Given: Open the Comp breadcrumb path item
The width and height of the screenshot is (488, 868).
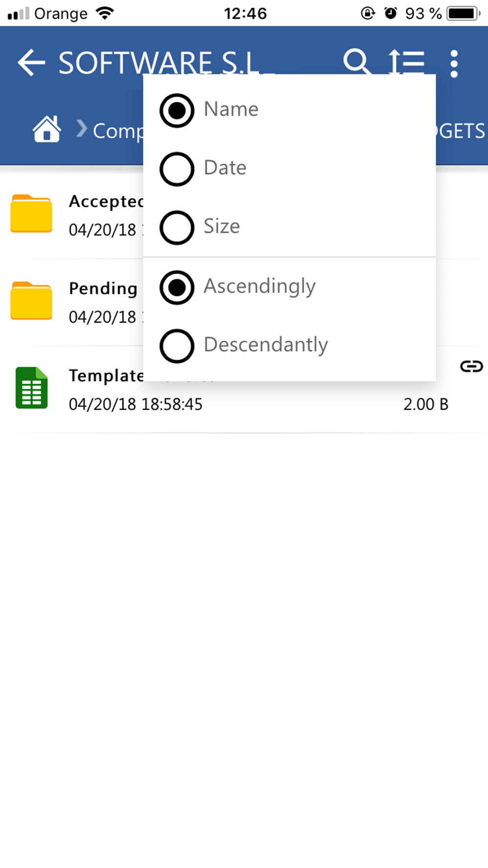Looking at the screenshot, I should pos(118,131).
